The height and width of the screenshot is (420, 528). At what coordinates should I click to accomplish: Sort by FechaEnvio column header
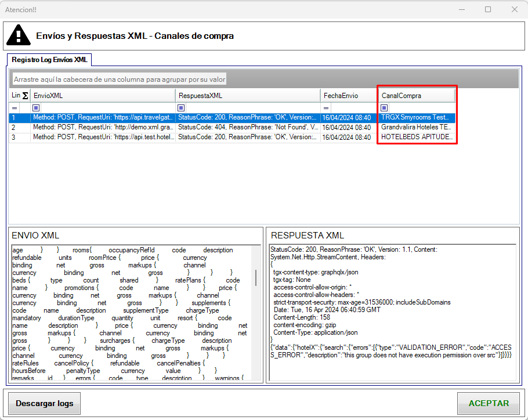pyautogui.click(x=349, y=96)
